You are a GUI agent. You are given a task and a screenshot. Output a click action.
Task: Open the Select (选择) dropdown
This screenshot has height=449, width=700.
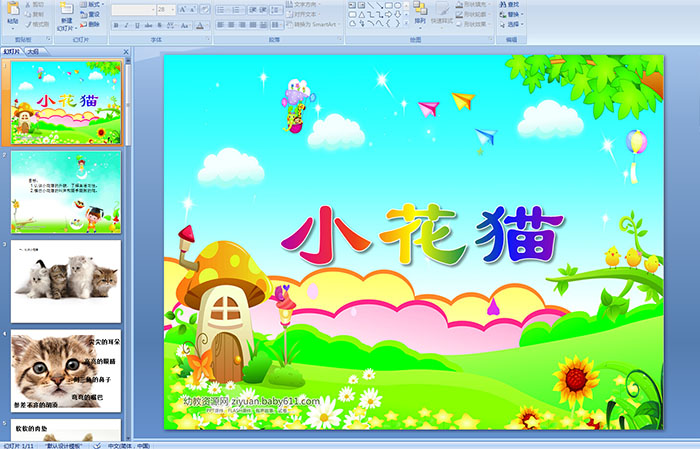click(x=511, y=24)
